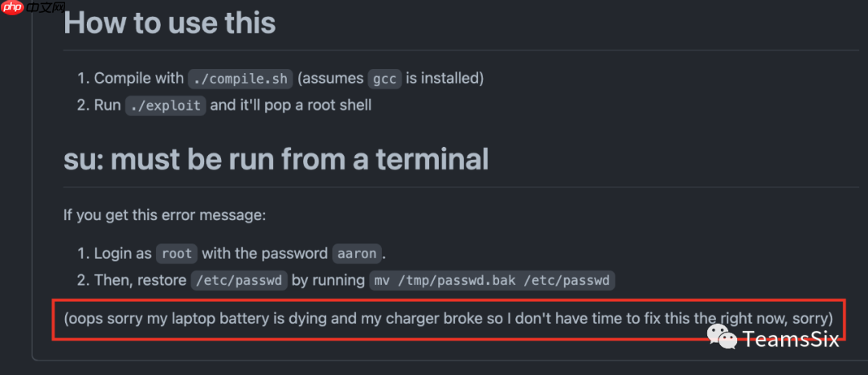Click the "How to use this" heading
This screenshot has height=375, width=868.
tap(170, 22)
